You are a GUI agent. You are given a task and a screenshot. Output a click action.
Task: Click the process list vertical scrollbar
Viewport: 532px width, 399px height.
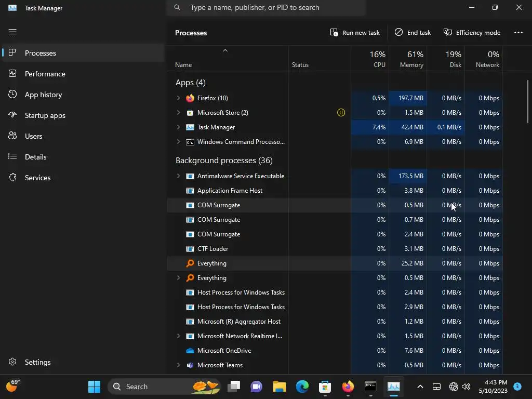[x=528, y=101]
